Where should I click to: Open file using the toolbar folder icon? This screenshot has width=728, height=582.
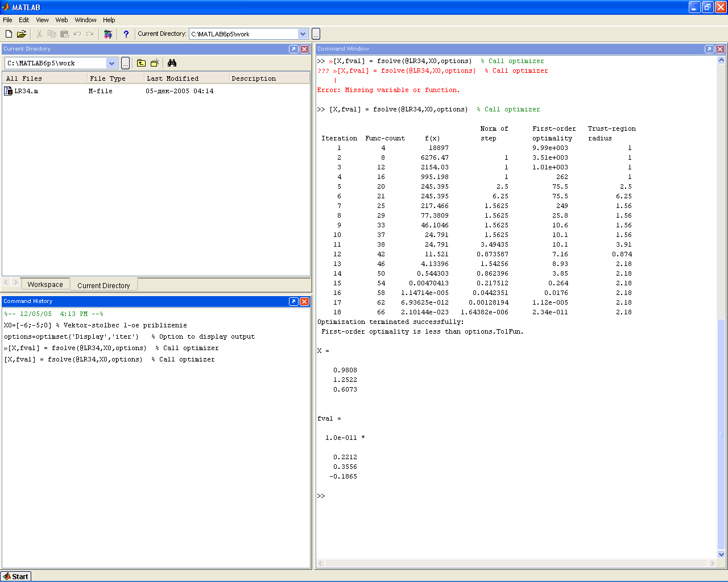[x=22, y=34]
